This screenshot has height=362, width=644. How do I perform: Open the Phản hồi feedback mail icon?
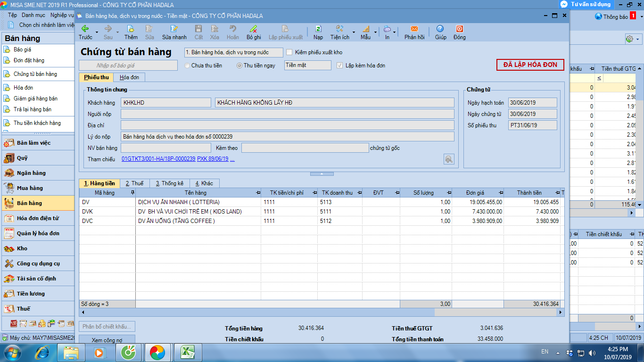(414, 28)
